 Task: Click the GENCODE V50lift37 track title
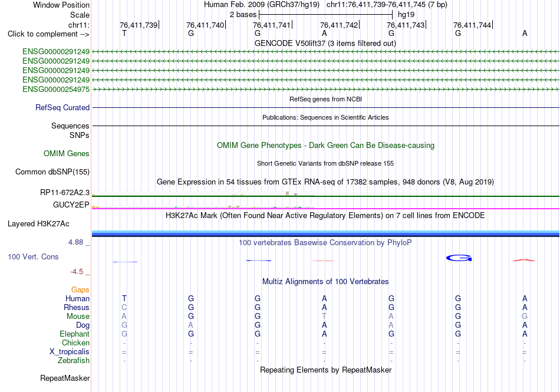(325, 43)
